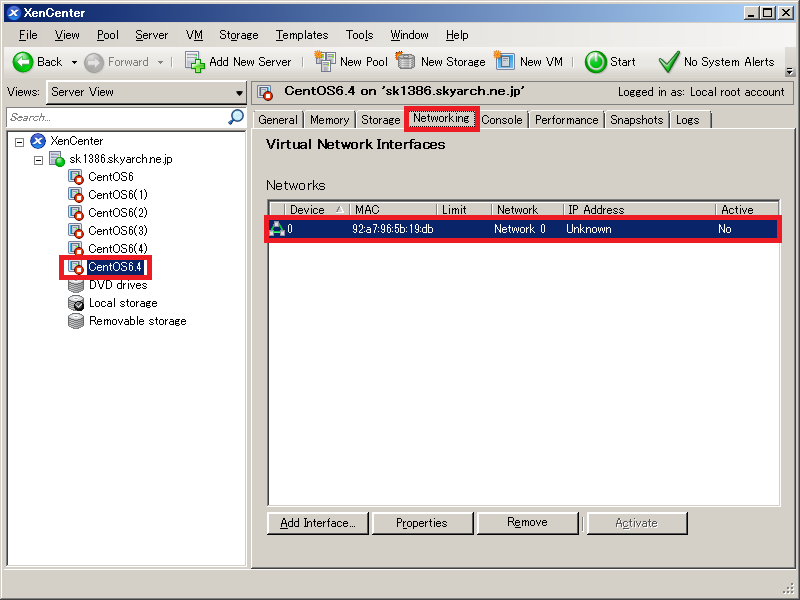Click the Unknown IP address cell
This screenshot has height=600, width=800.
pyautogui.click(x=589, y=229)
